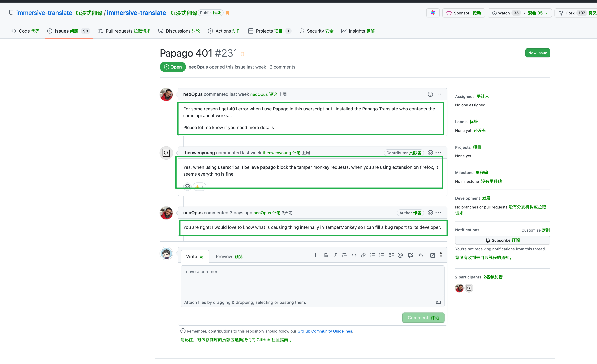Open the kebab menu on neoOpus's author comment
This screenshot has height=364, width=597.
[438, 212]
